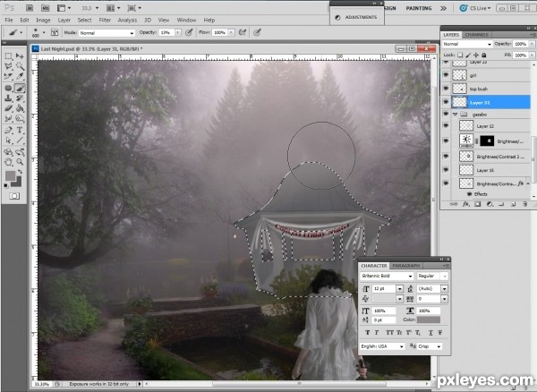The image size is (537, 392).
Task: Reset default foreground and background colors
Action: (x=6, y=185)
